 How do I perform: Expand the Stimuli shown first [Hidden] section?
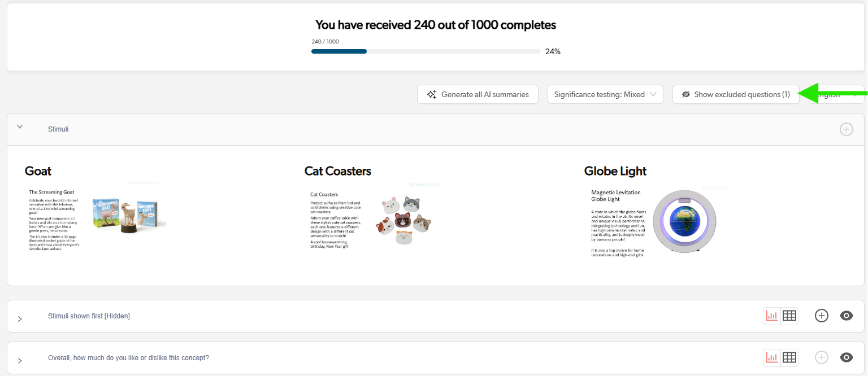pyautogui.click(x=20, y=319)
